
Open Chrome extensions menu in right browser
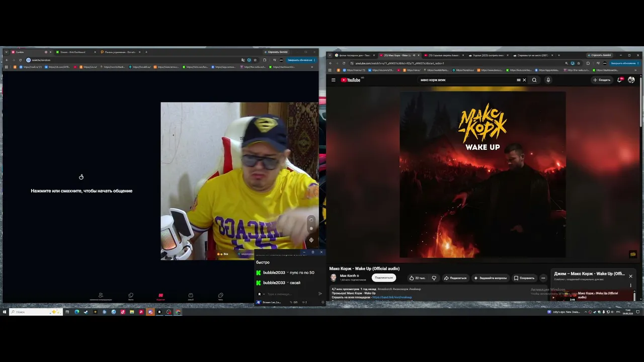(588, 63)
